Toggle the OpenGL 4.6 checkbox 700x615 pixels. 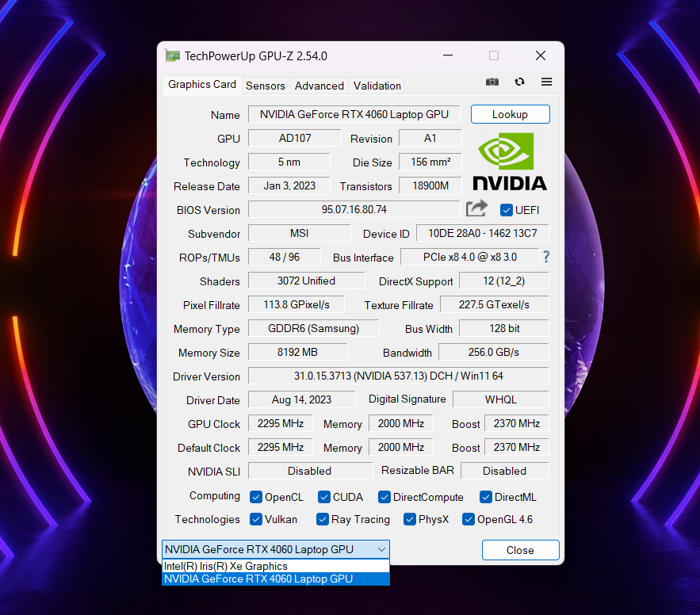469,519
